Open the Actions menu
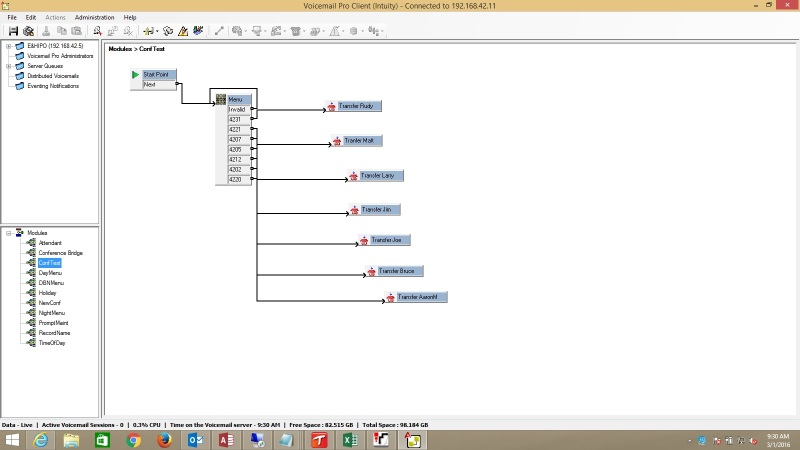The height and width of the screenshot is (450, 800). click(55, 17)
